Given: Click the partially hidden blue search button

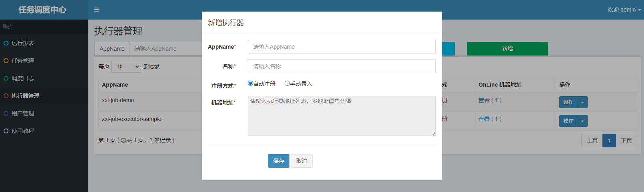Looking at the screenshot, I should tap(448, 49).
